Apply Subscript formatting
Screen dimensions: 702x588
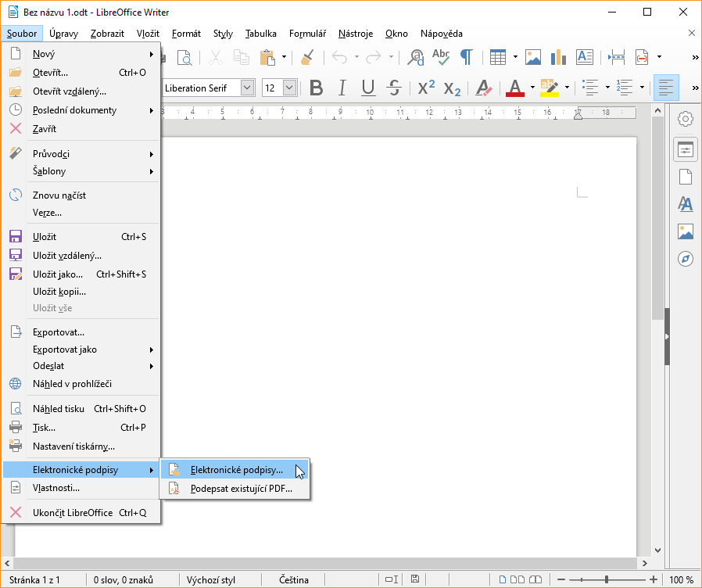tap(452, 88)
